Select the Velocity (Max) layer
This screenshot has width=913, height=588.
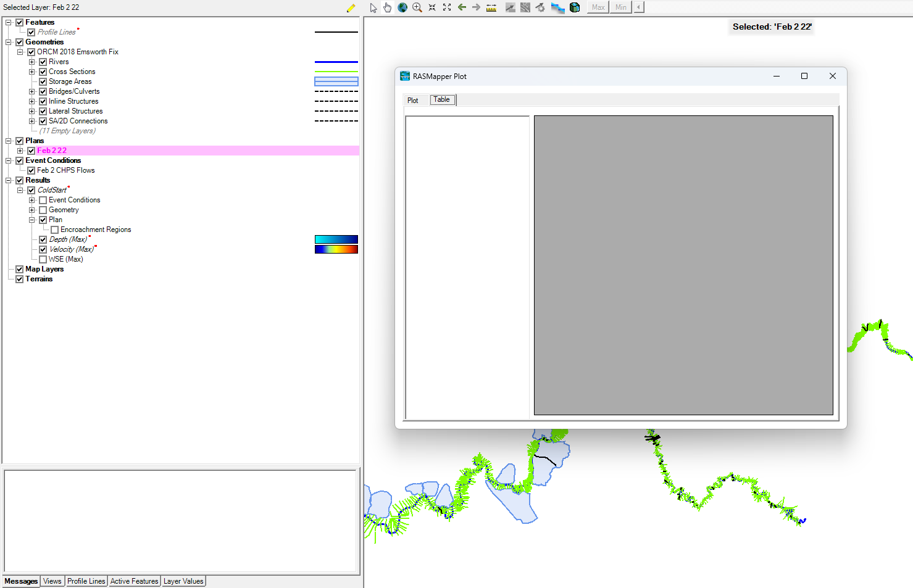click(72, 249)
